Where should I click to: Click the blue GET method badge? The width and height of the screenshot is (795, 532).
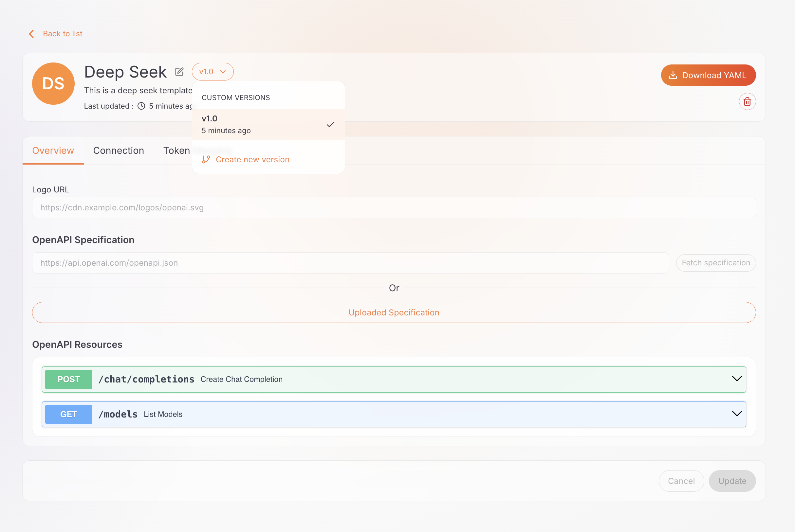(x=68, y=414)
